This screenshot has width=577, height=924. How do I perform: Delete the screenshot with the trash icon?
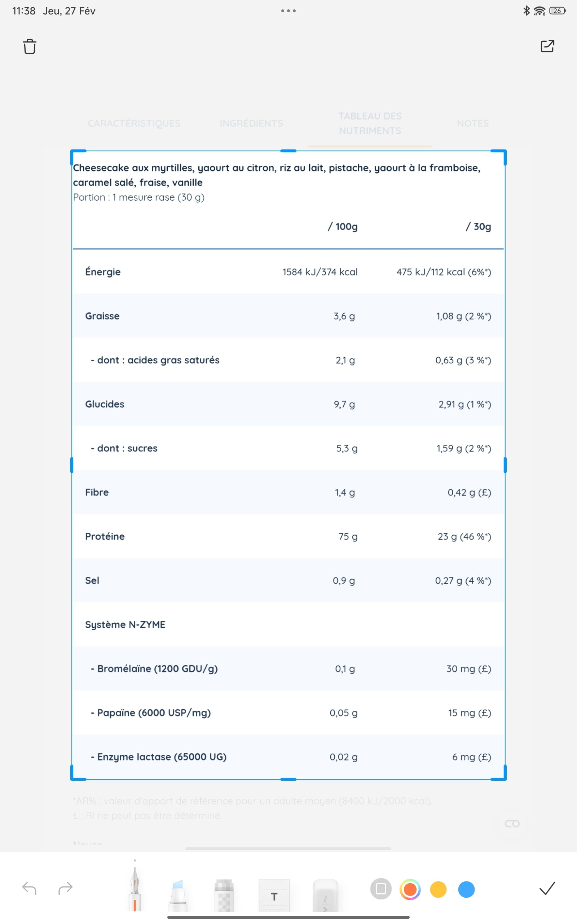tap(29, 46)
